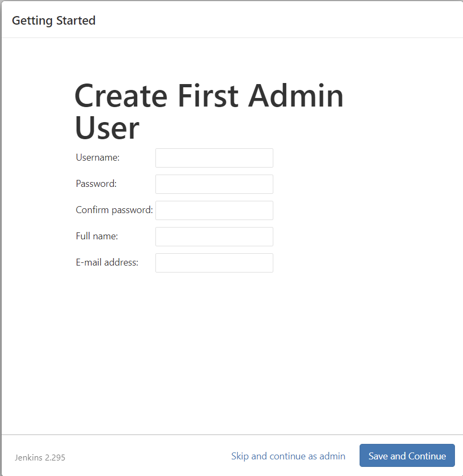Click the word User in heading
This screenshot has width=463, height=476.
coord(107,128)
